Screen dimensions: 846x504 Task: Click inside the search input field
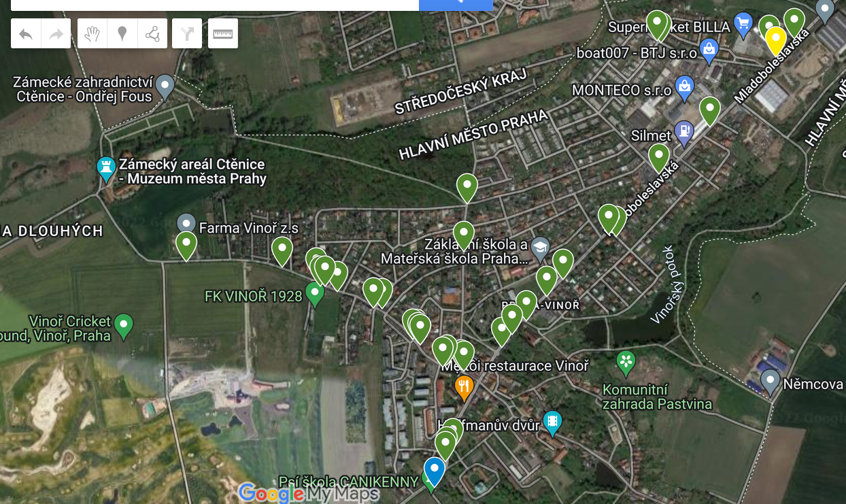point(215,5)
